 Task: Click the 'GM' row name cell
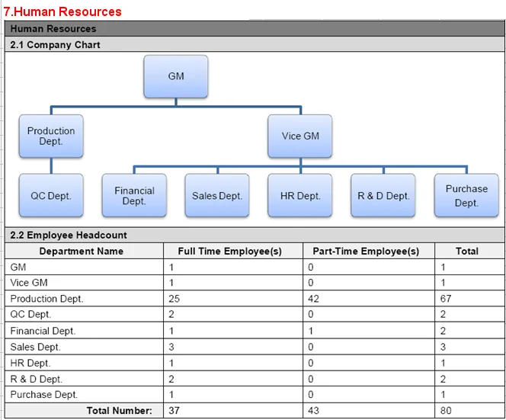click(x=85, y=267)
